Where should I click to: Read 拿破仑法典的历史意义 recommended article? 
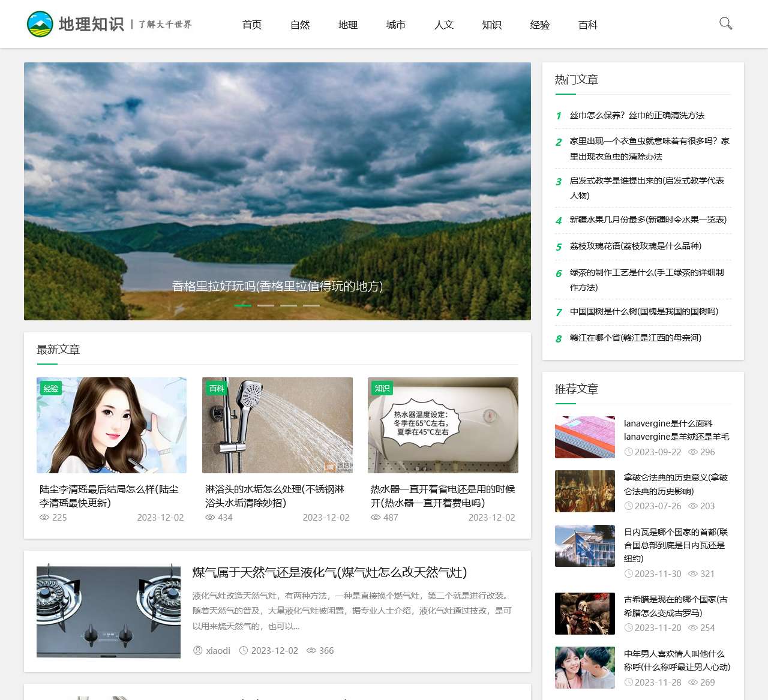[x=676, y=484]
